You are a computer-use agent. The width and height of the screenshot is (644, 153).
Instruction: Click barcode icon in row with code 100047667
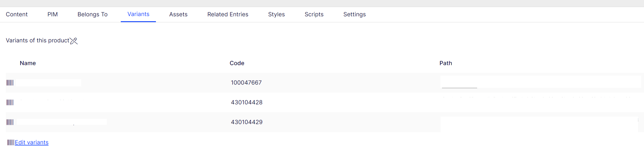tap(10, 83)
